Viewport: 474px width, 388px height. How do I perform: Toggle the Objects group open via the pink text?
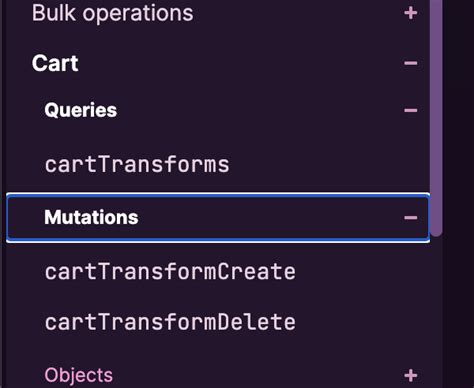point(79,375)
